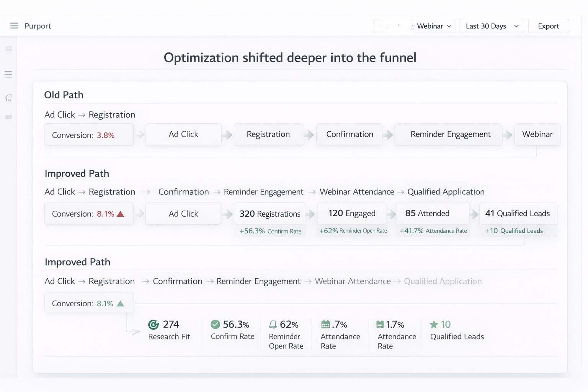
Task: Click the 120 Engaged funnel step
Action: 351,214
